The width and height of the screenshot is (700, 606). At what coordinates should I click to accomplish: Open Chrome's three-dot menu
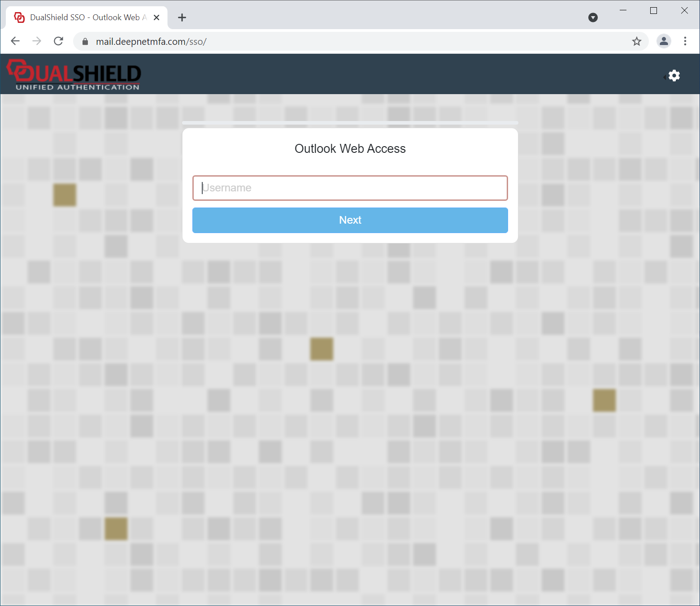(x=685, y=41)
